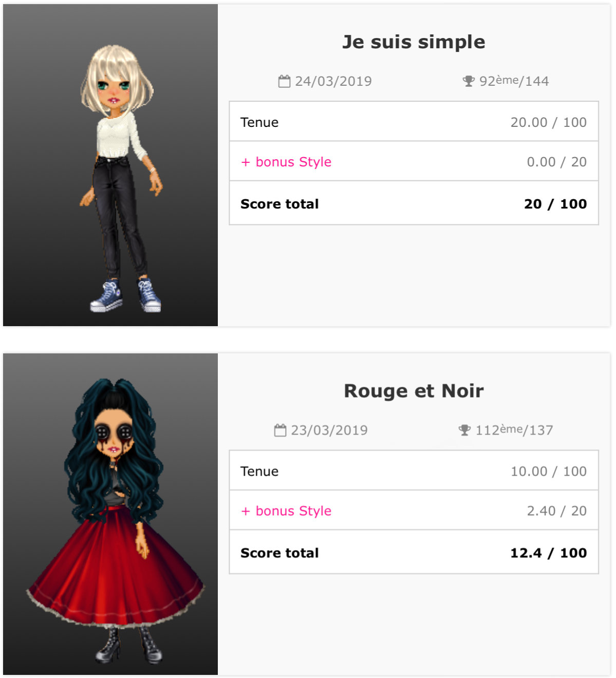Click the Score total 20 / 100 row
This screenshot has width=616, height=678.
[414, 203]
